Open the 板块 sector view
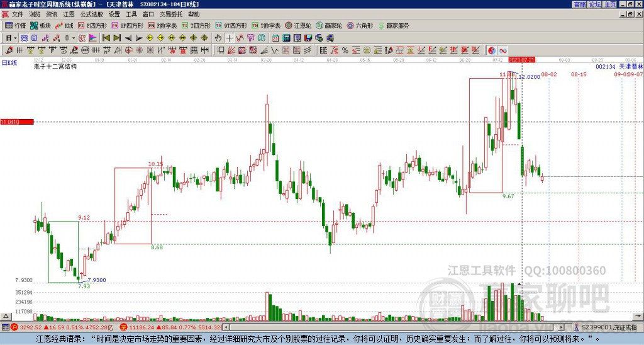644x345 pixels. [x=40, y=25]
